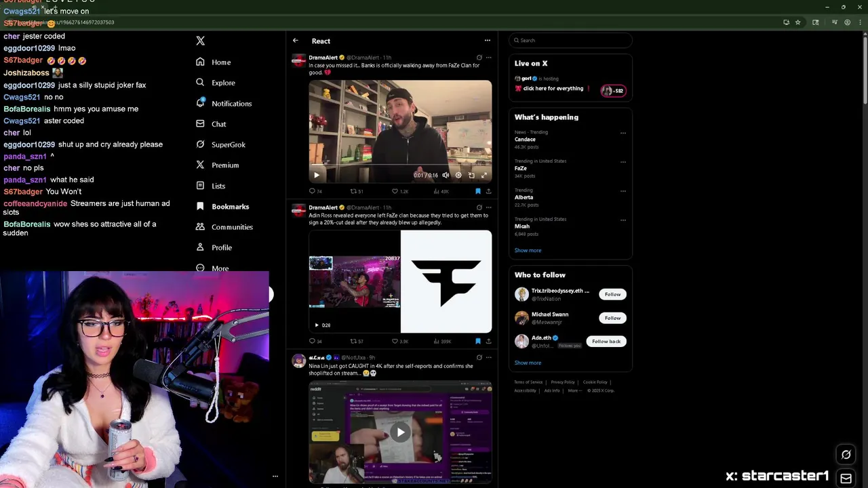The width and height of the screenshot is (868, 488).
Task: Click the Search X input field
Action: click(x=570, y=41)
